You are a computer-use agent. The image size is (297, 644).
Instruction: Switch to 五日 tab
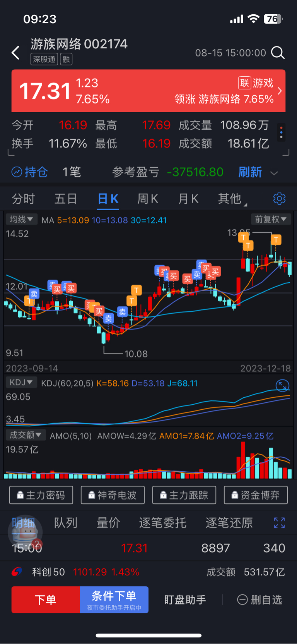[66, 199]
